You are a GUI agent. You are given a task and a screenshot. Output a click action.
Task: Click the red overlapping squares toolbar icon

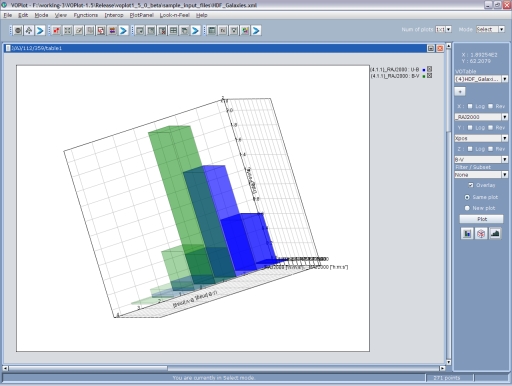pyautogui.click(x=101, y=31)
